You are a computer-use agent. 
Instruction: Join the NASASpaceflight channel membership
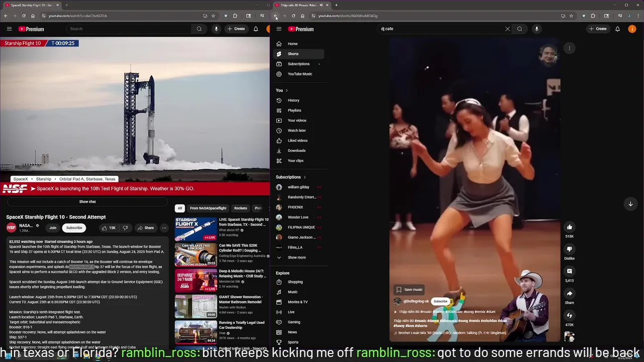53,228
